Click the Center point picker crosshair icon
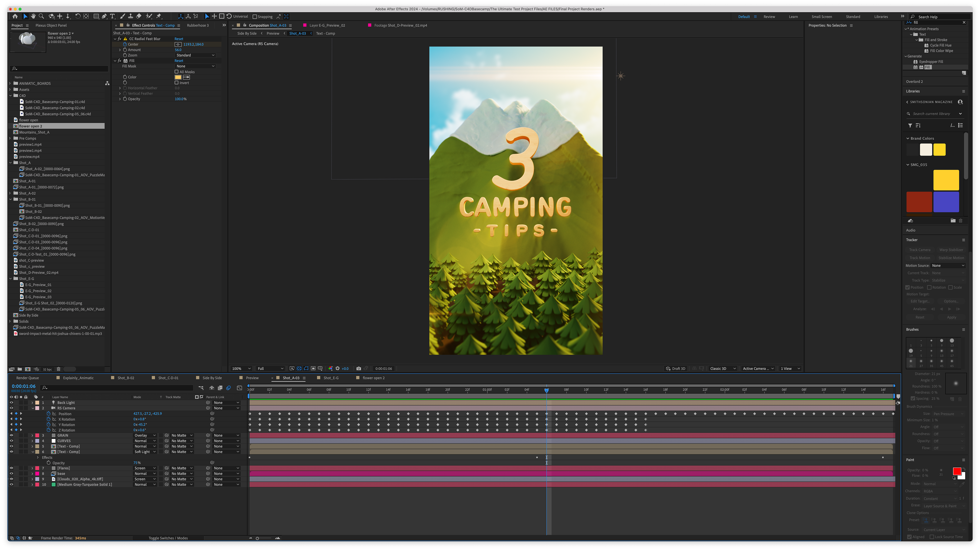 [178, 44]
